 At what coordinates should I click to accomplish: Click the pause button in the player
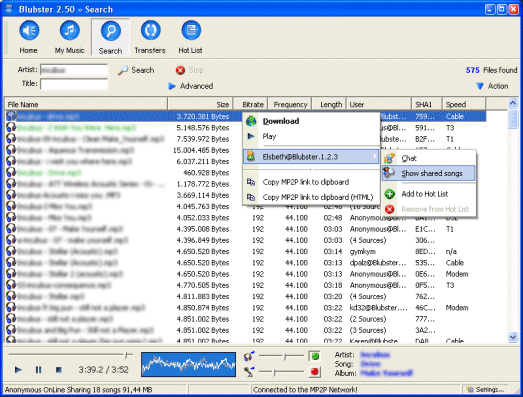coord(38,370)
